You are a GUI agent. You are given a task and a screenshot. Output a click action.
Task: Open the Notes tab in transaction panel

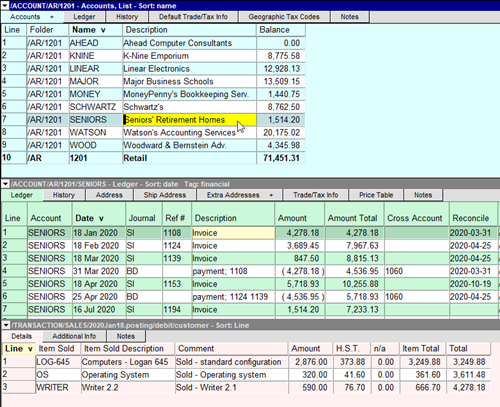pos(126,336)
